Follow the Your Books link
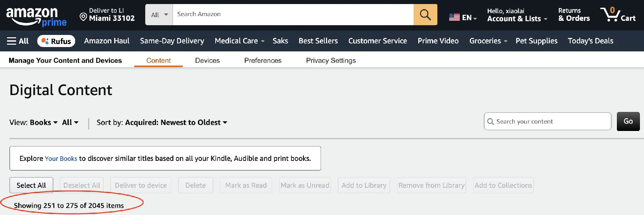Screen dimensions: 644x215 (x=61, y=159)
